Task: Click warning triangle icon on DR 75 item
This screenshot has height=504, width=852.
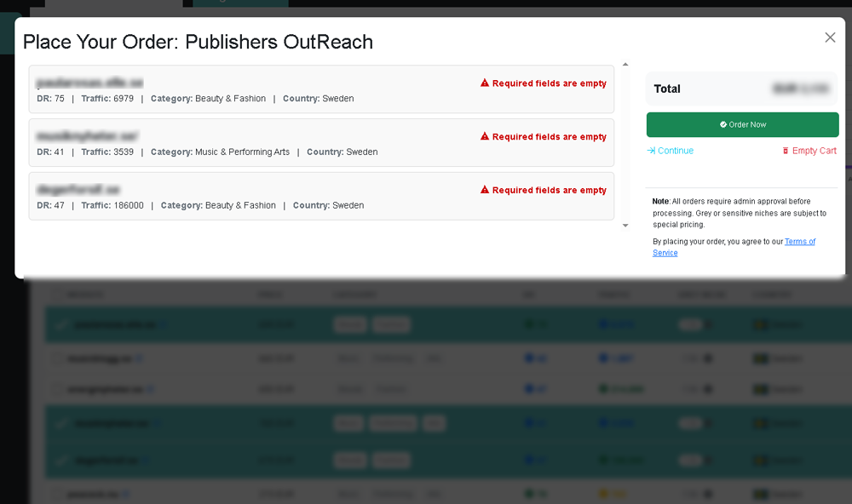Action: pos(485,83)
